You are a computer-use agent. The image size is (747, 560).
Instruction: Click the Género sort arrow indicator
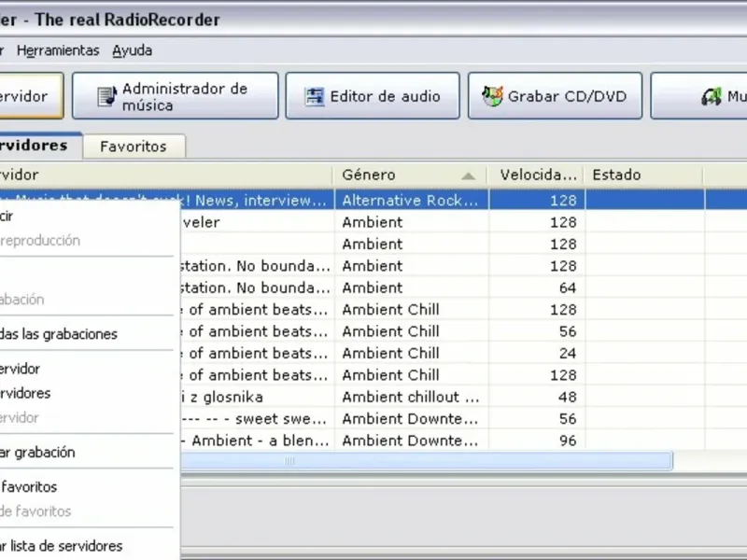[x=469, y=176]
